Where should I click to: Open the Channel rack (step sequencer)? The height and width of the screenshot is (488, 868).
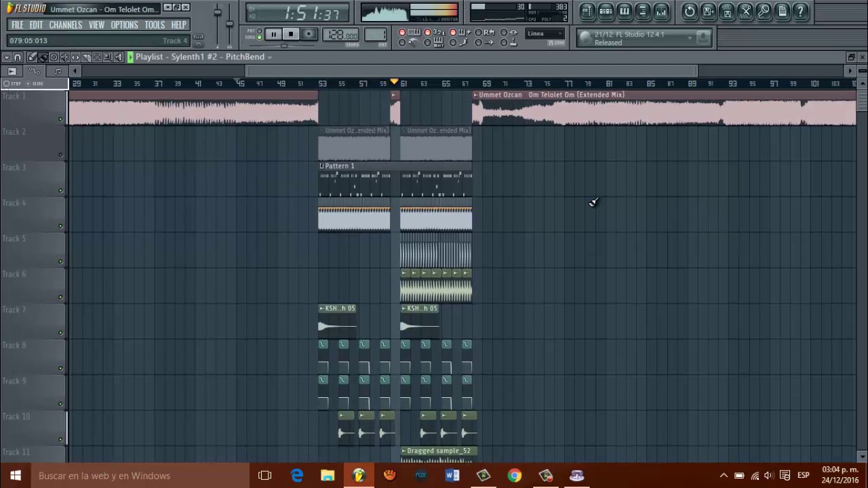(606, 11)
